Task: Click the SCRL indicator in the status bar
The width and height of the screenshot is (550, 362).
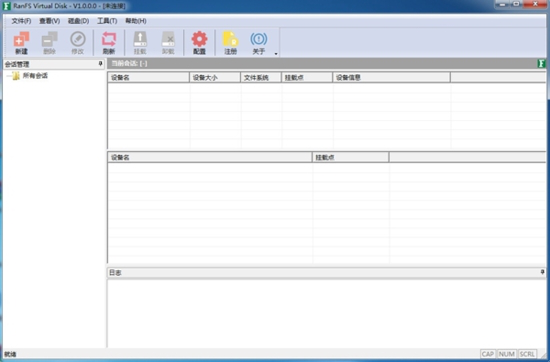Action: [x=527, y=354]
